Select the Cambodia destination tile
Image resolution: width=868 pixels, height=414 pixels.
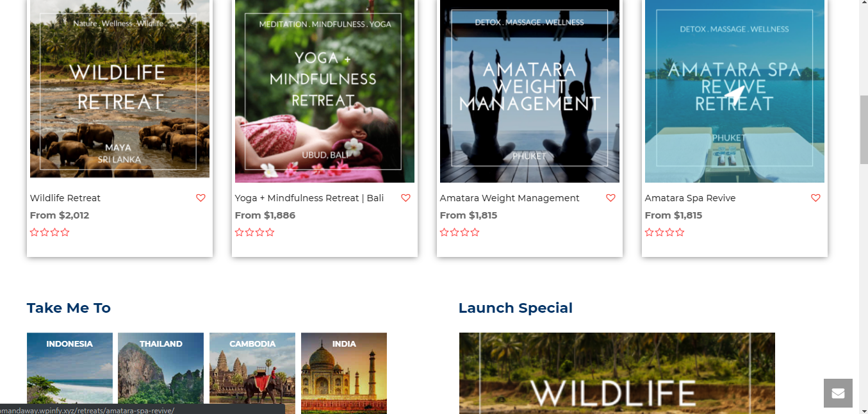click(x=252, y=373)
